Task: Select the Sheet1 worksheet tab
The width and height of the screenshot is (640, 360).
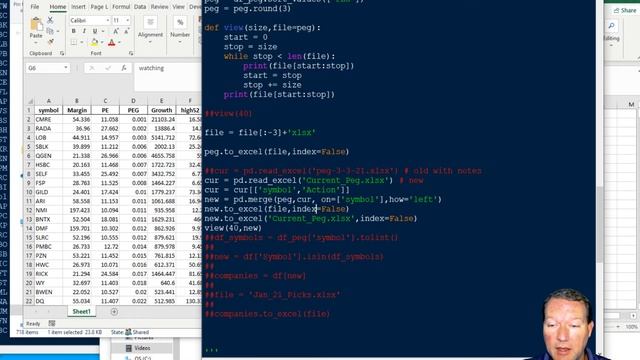Action: point(82,311)
